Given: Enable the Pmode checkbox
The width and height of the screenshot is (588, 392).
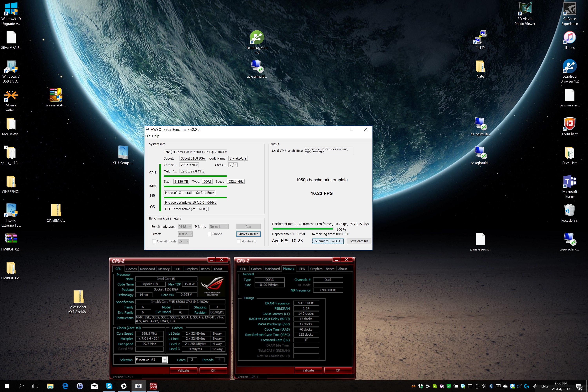Looking at the screenshot, I should pyautogui.click(x=210, y=234).
